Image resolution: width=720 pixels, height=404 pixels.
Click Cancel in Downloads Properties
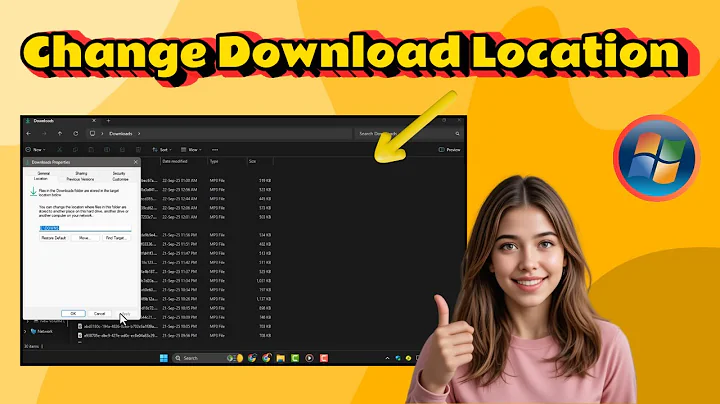pyautogui.click(x=99, y=314)
